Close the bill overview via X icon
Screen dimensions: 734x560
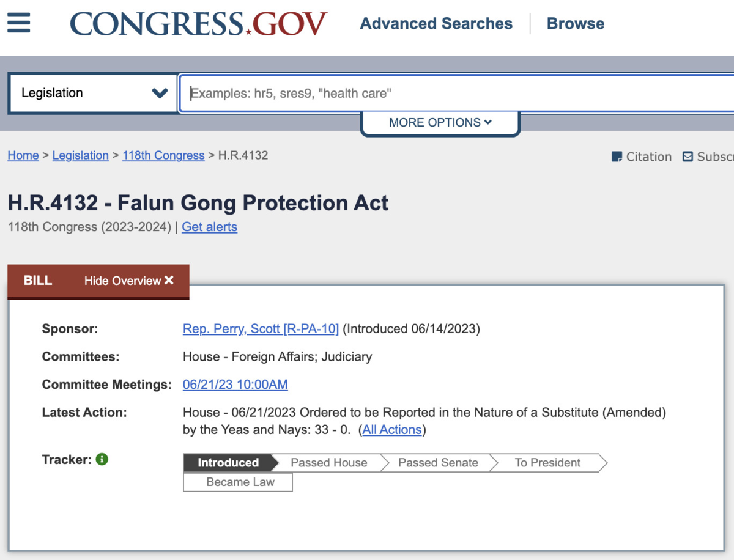pos(169,280)
